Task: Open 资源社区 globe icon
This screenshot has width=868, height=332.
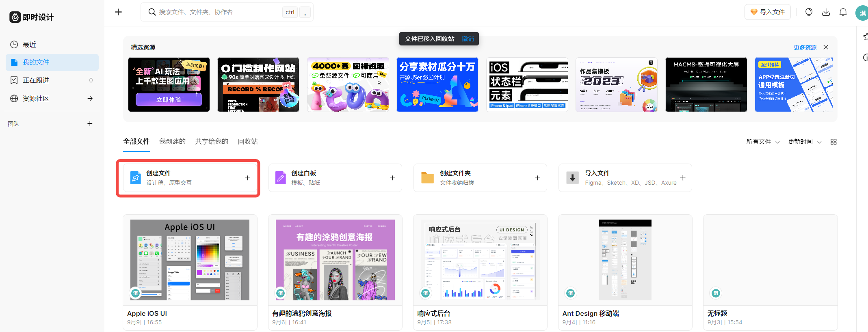Action: coord(14,98)
